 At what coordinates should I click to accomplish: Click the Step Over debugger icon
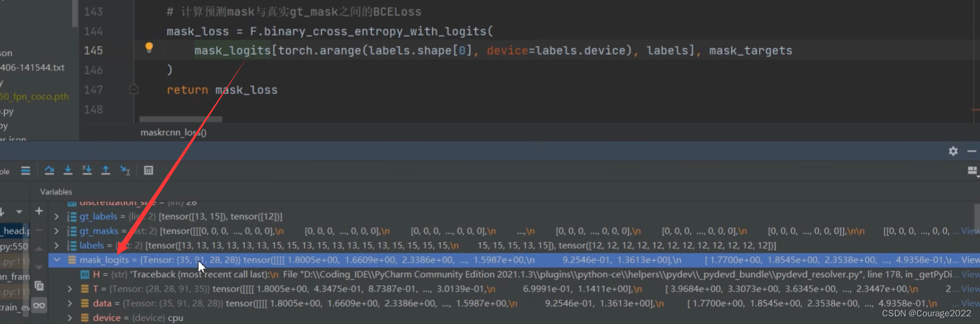tap(49, 170)
